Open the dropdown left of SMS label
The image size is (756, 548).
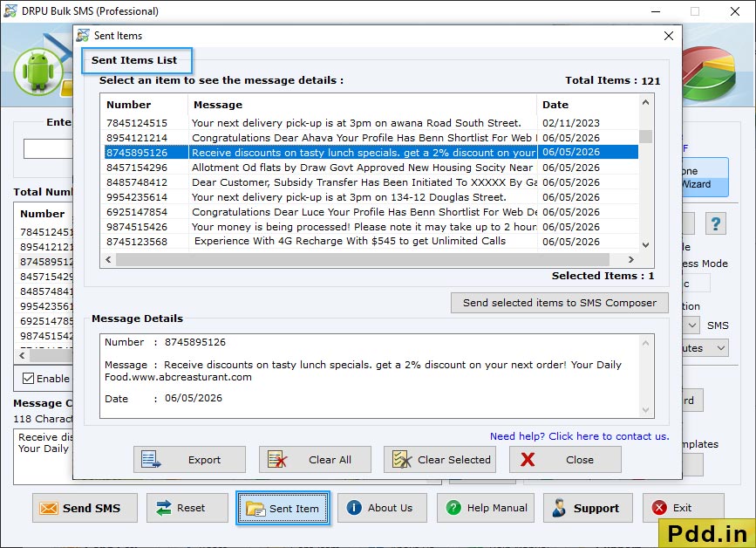692,325
